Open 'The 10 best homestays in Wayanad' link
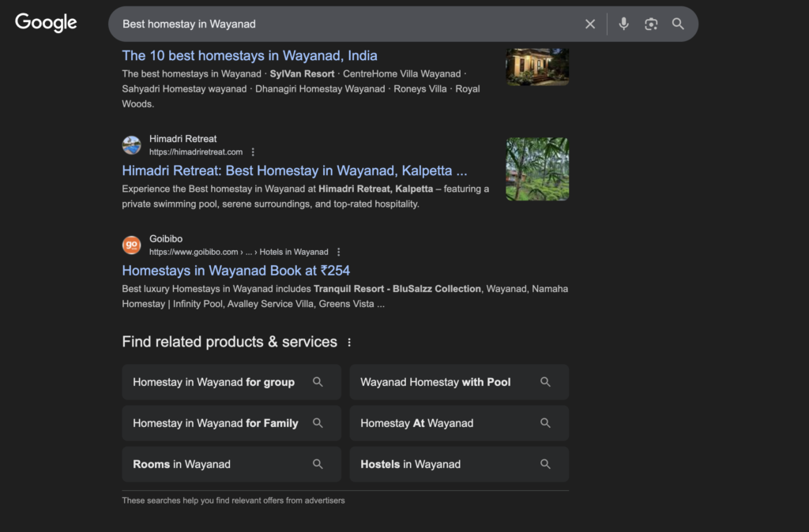 (250, 55)
